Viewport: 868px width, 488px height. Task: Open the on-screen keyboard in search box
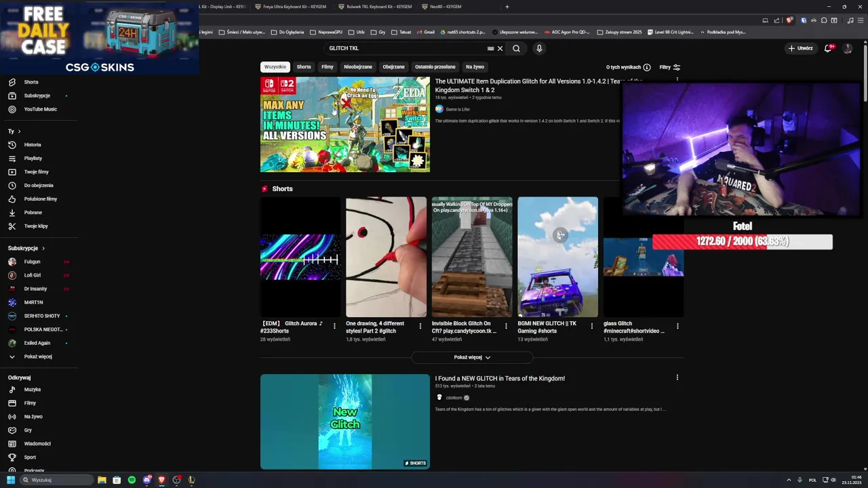click(x=490, y=48)
